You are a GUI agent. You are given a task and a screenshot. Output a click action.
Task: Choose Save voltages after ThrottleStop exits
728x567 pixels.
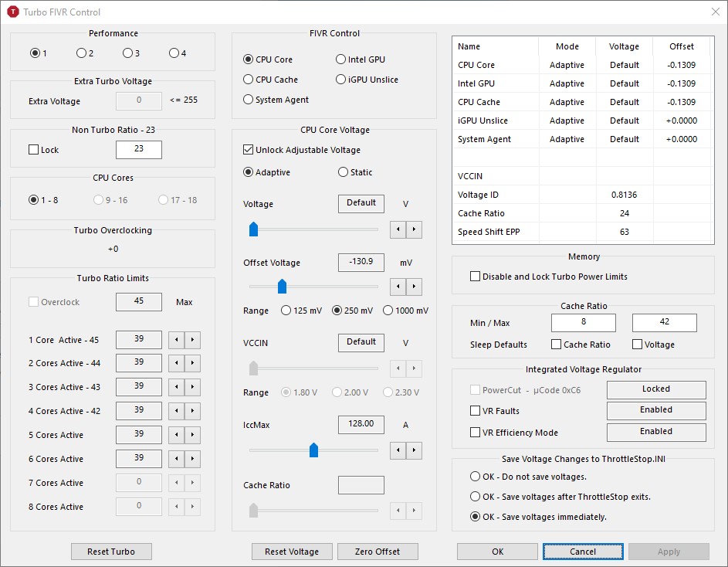(560, 497)
